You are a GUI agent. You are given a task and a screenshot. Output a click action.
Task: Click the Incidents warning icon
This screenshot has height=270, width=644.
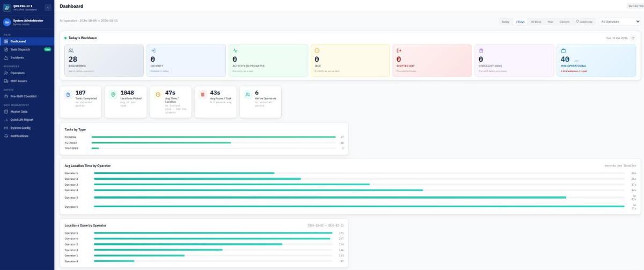6,57
